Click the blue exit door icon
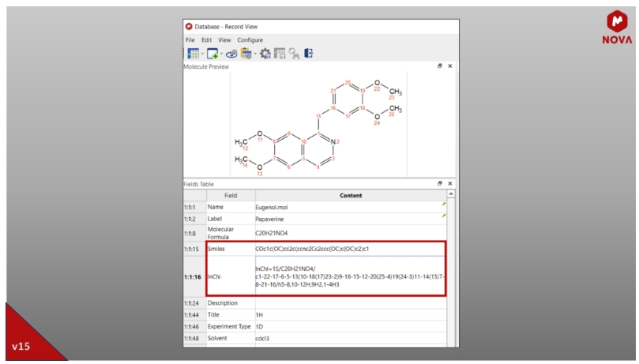The image size is (639, 364). (x=309, y=54)
